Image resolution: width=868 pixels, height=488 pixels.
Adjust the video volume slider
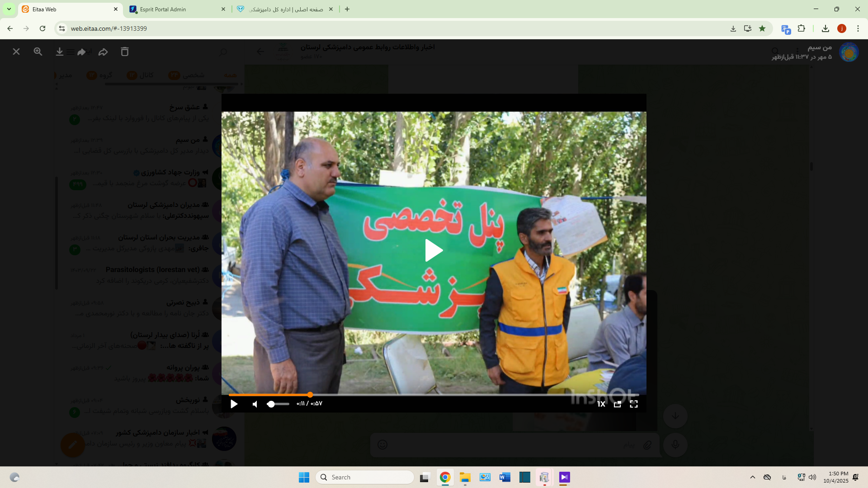pos(278,404)
